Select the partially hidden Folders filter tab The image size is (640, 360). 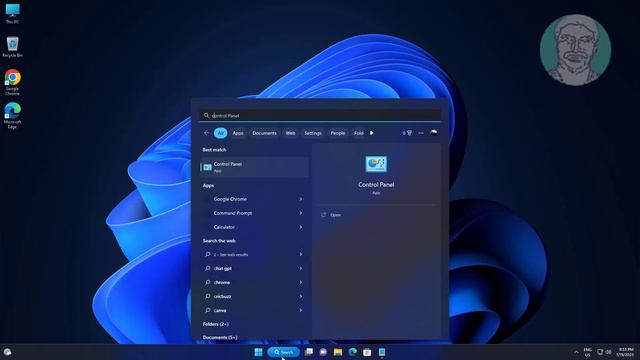click(358, 133)
